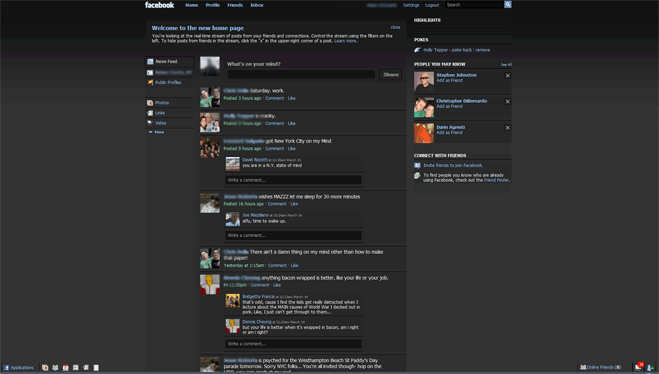The width and height of the screenshot is (659, 374).
Task: Open the Home menu item
Action: tap(192, 5)
